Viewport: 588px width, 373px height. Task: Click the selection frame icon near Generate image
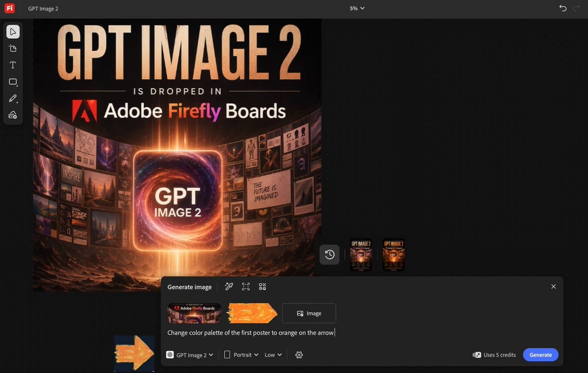[245, 286]
